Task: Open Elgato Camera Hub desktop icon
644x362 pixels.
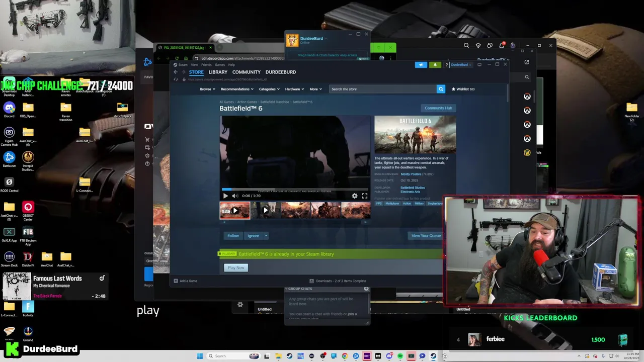Action: click(9, 135)
